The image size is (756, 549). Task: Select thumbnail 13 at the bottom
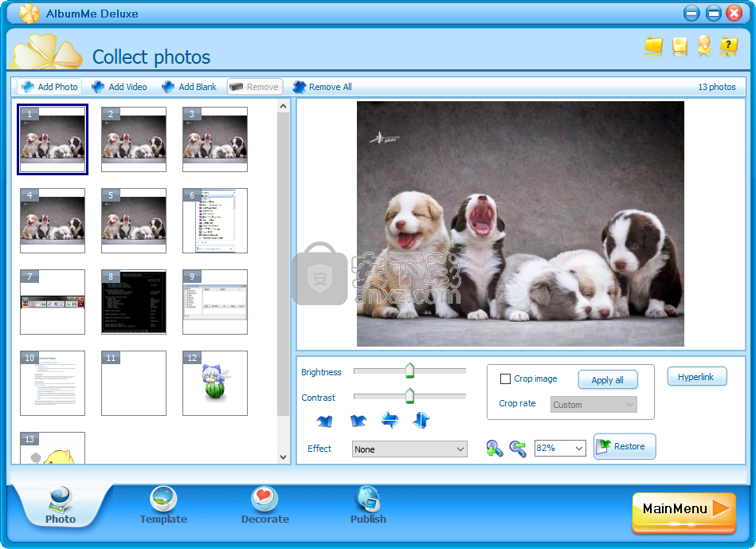[x=53, y=448]
